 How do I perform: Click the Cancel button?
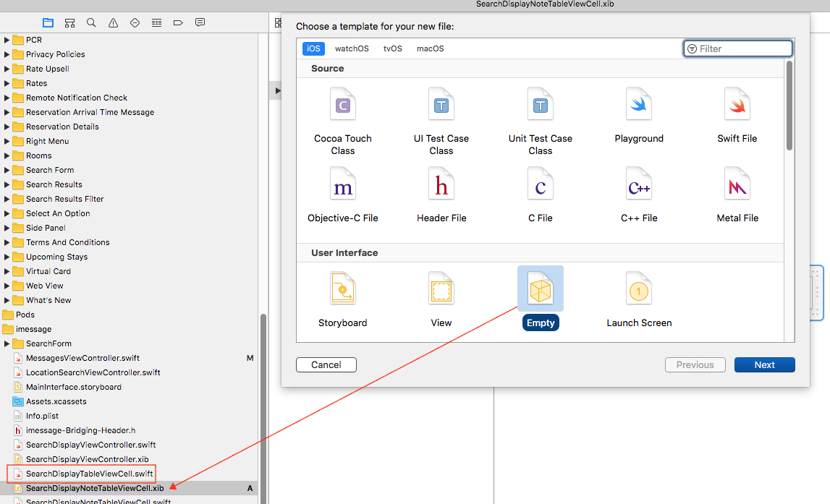pos(326,365)
